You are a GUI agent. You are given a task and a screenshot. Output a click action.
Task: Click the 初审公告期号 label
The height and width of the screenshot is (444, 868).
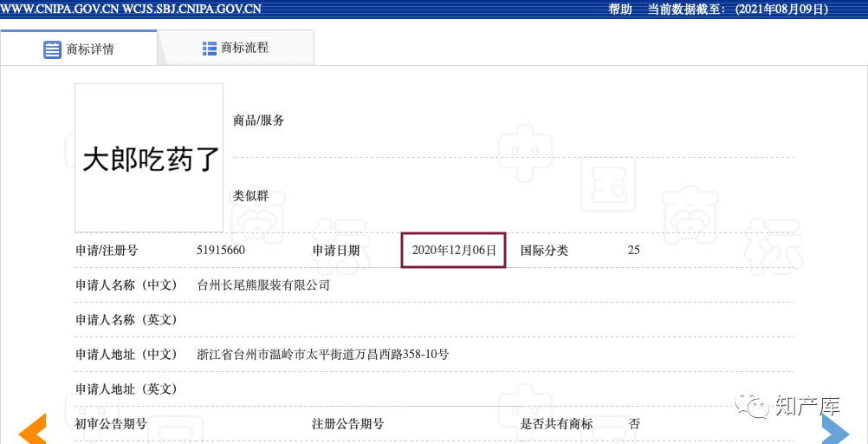point(111,424)
